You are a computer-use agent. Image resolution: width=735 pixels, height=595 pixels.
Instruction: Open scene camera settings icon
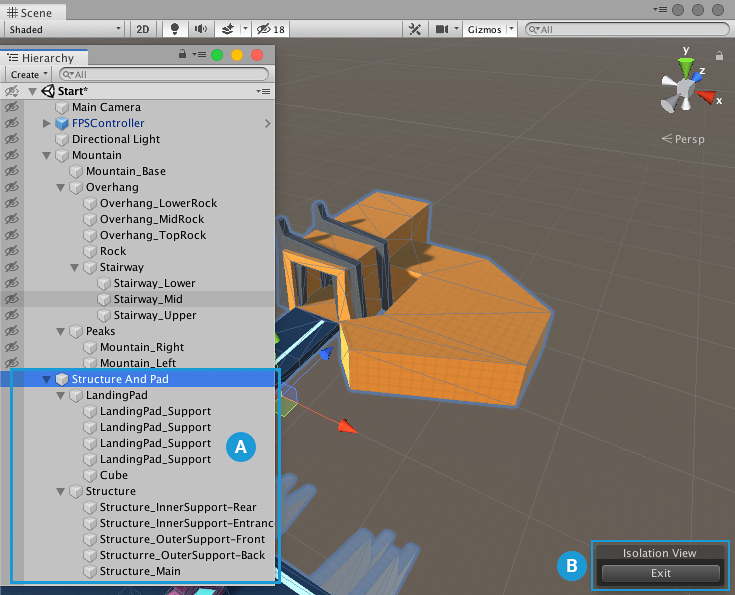point(441,29)
